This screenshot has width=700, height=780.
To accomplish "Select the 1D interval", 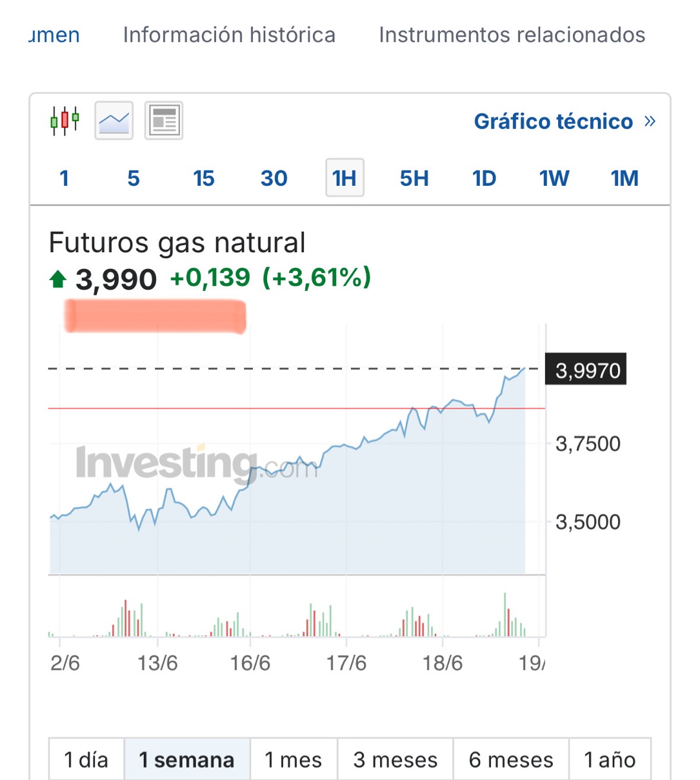I will pos(485,178).
